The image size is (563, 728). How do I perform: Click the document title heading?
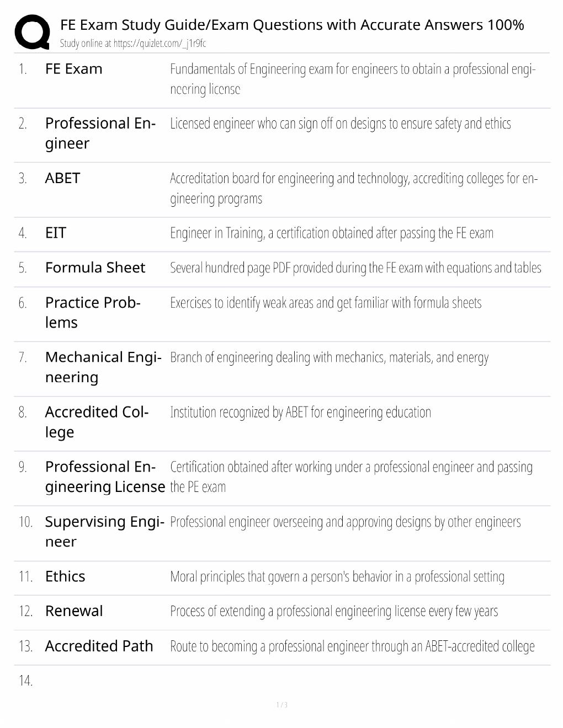pyautogui.click(x=292, y=25)
